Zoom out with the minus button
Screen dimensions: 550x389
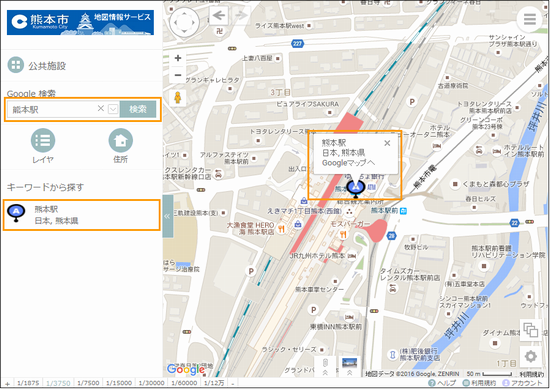pyautogui.click(x=178, y=75)
